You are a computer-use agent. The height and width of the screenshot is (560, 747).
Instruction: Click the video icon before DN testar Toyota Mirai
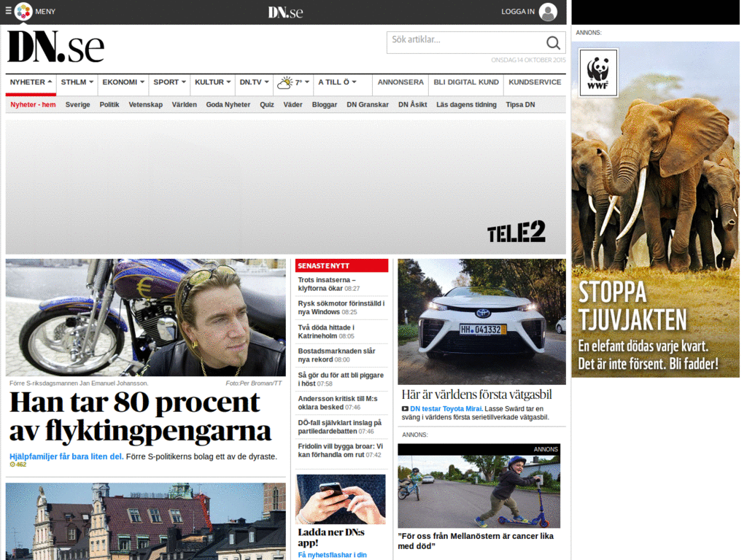pyautogui.click(x=405, y=408)
